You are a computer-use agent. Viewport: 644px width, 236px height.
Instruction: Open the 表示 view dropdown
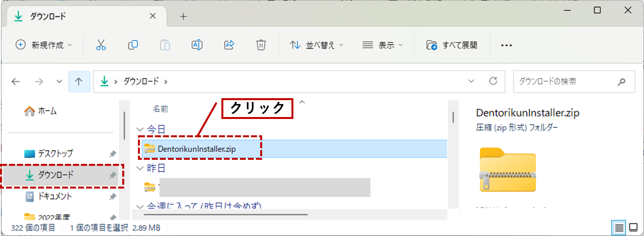click(382, 45)
